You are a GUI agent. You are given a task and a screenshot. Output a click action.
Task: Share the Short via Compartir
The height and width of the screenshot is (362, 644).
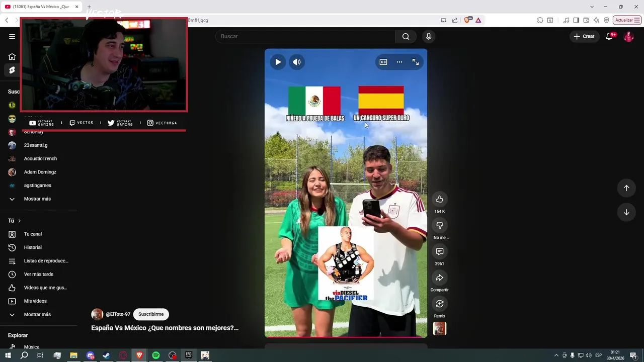[x=440, y=278]
